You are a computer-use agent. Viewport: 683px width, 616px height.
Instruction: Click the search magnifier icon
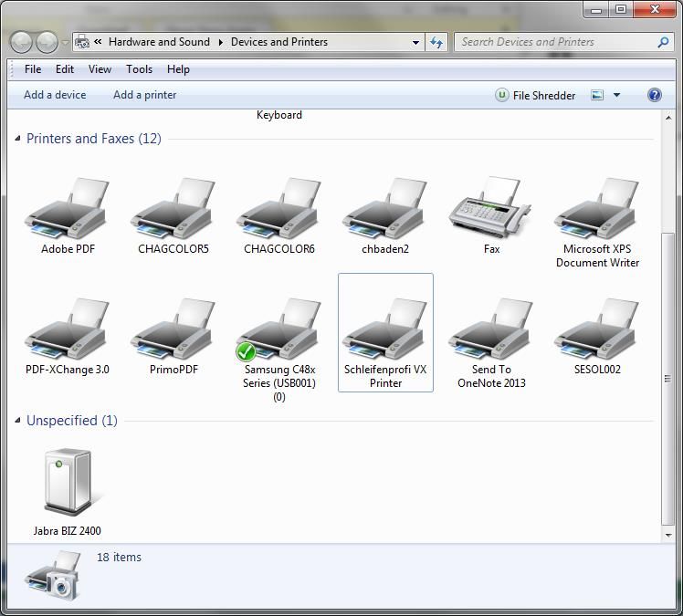pos(663,42)
